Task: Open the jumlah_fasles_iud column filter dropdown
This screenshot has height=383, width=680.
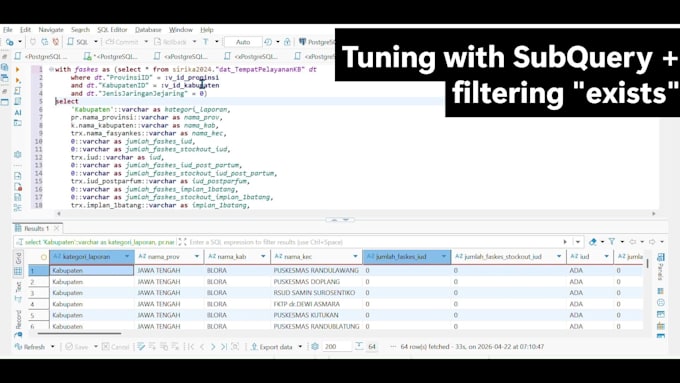Action: click(444, 257)
